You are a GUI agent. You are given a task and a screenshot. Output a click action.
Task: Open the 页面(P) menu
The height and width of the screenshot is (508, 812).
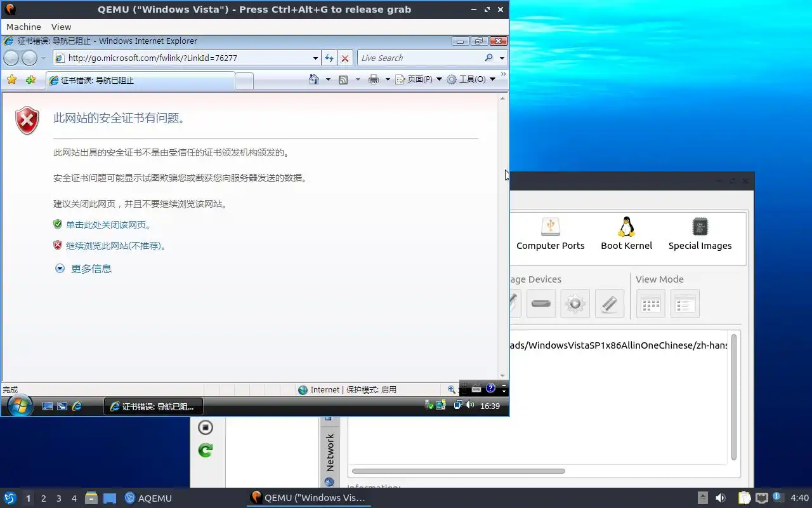[419, 79]
